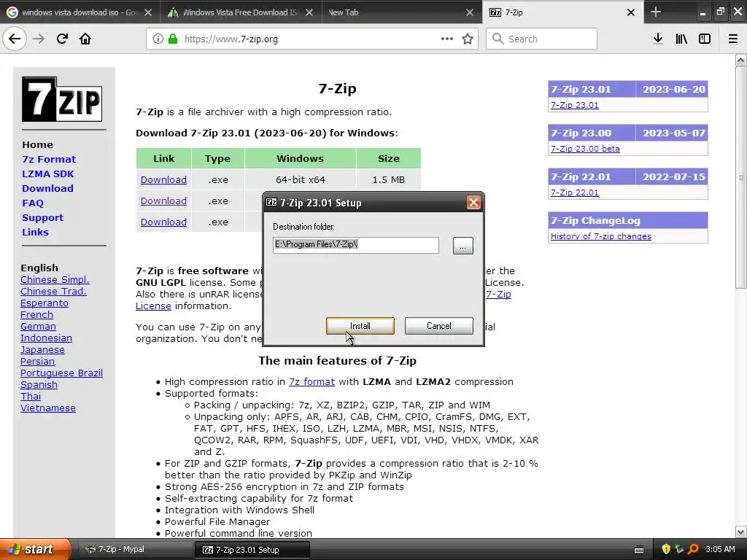Screen dimensions: 747x560
Task: Close the Google search tab
Action: 148,12
